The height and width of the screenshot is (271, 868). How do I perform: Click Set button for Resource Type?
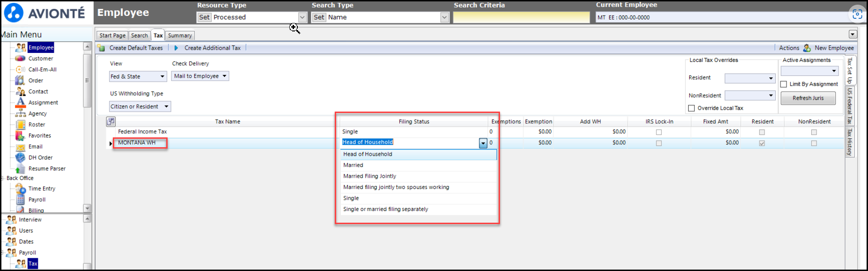pos(205,17)
